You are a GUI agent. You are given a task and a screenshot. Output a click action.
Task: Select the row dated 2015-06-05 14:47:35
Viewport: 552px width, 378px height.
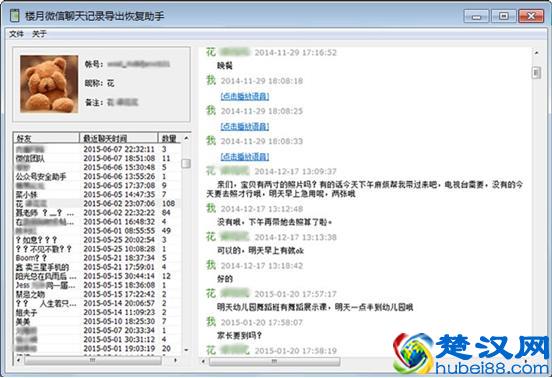(98, 194)
